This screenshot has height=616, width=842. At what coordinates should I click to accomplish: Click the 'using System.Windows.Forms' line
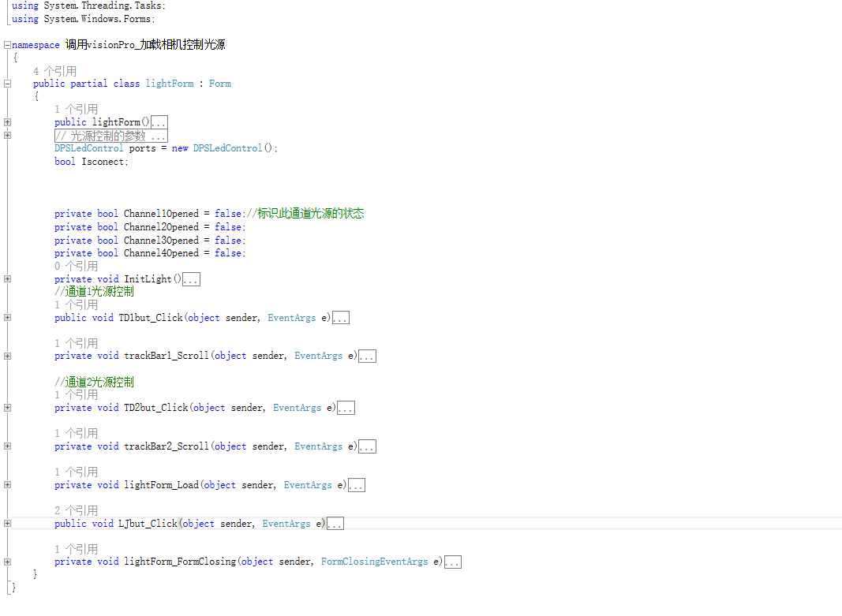pyautogui.click(x=83, y=19)
